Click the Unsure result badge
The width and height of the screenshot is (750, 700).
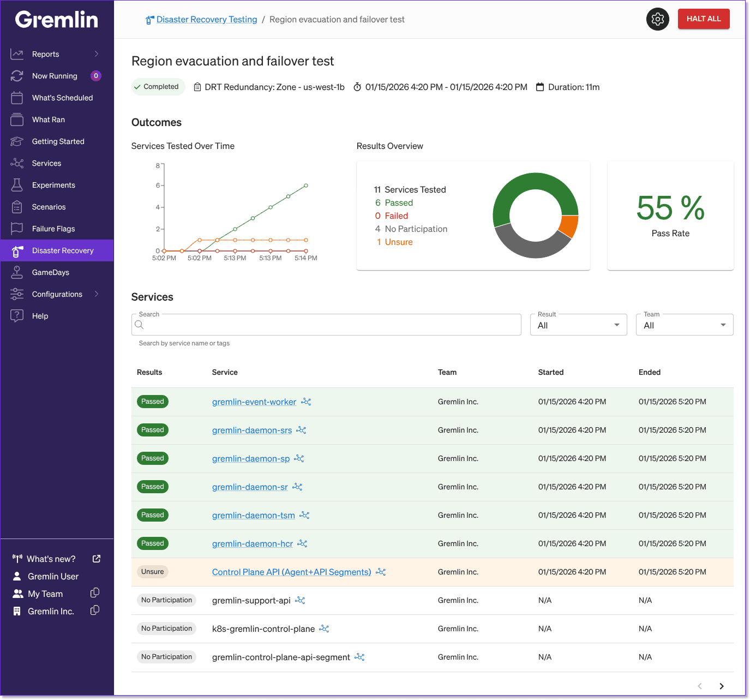(153, 572)
